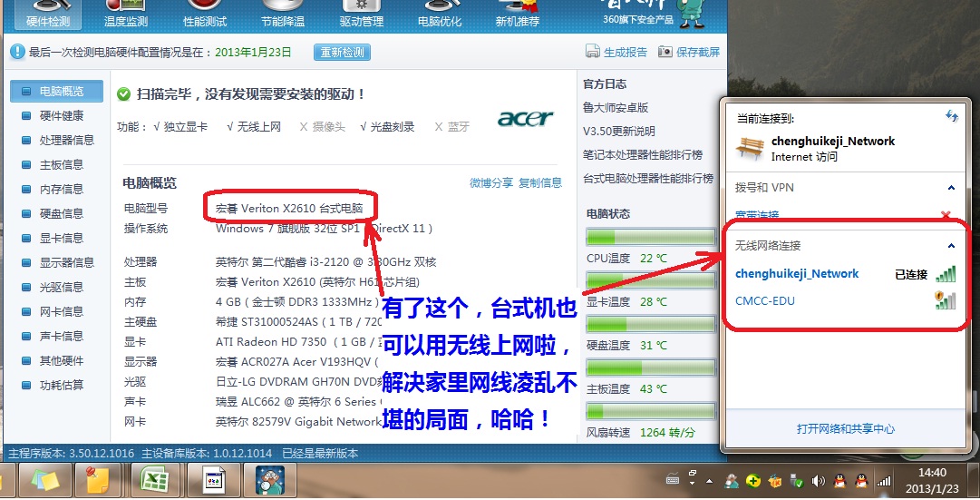Image resolution: width=980 pixels, height=500 pixels.
Task: Click the acer brand logo
Action: [526, 118]
